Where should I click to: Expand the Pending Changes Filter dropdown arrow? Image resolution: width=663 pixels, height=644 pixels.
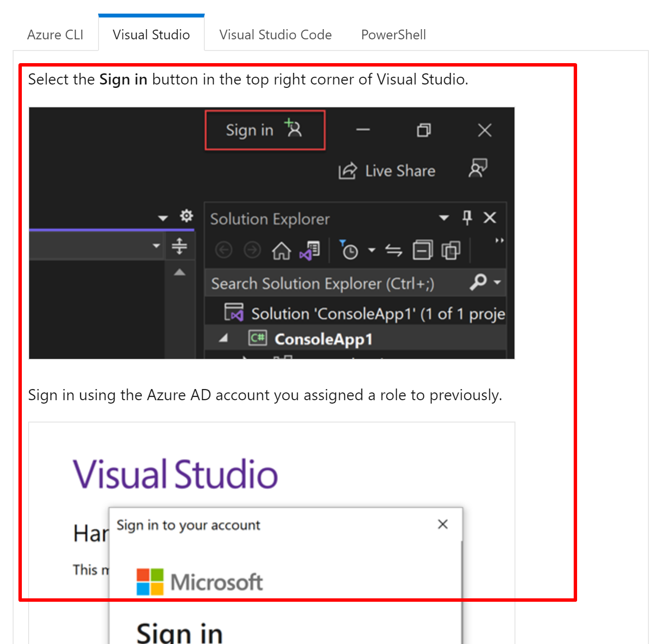[x=372, y=250]
